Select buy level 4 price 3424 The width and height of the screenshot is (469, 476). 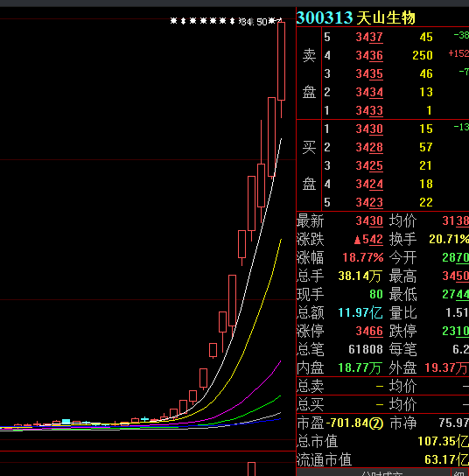tap(369, 184)
